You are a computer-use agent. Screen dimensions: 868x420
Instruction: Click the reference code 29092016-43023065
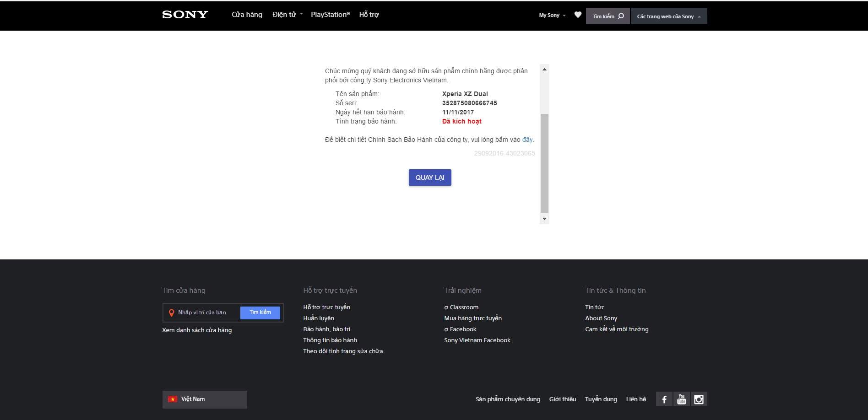coord(504,153)
